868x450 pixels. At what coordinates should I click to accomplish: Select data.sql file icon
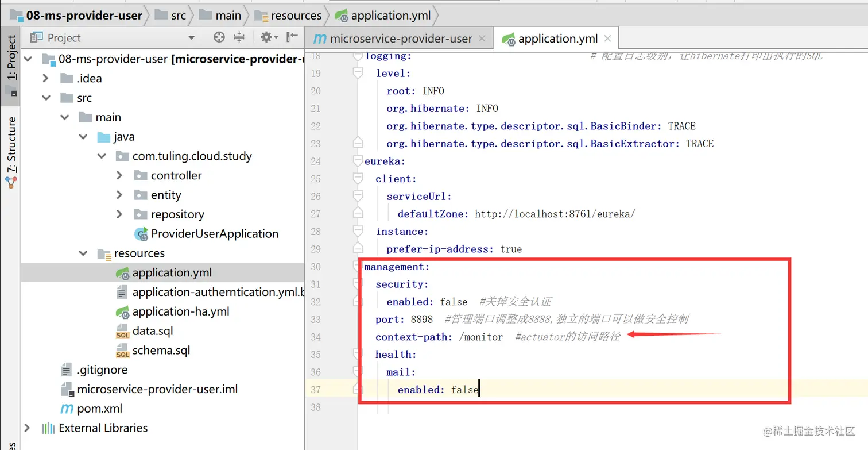tap(122, 332)
